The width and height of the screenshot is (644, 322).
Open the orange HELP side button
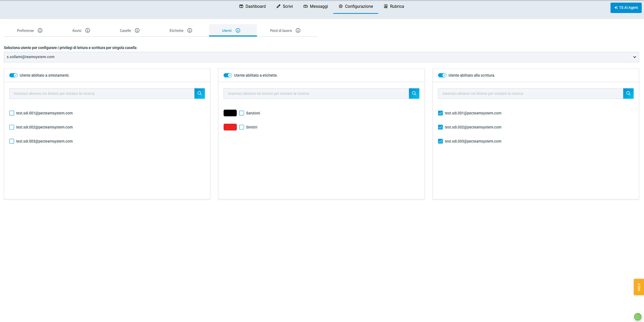point(638,287)
